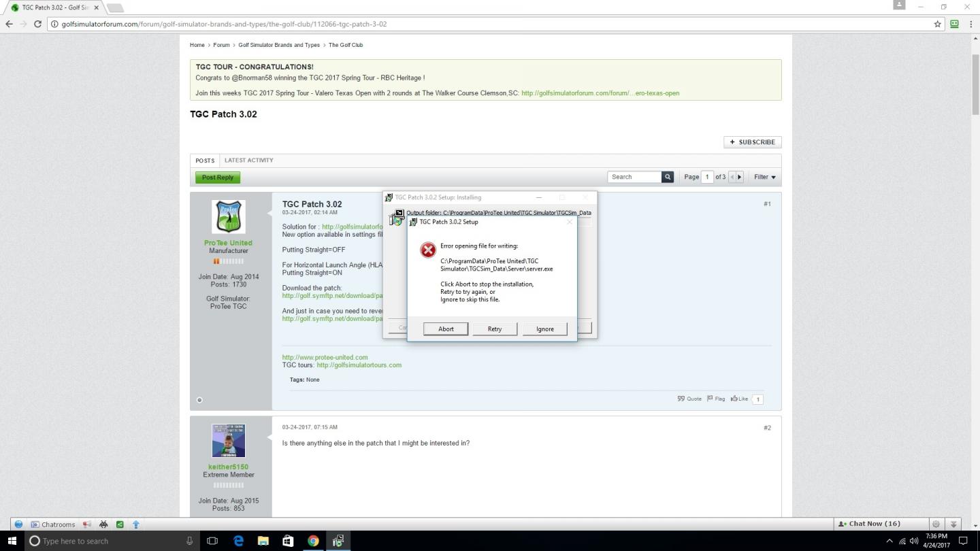980x551 pixels.
Task: Click the blue globe icon in chat bar
Action: coord(18,524)
